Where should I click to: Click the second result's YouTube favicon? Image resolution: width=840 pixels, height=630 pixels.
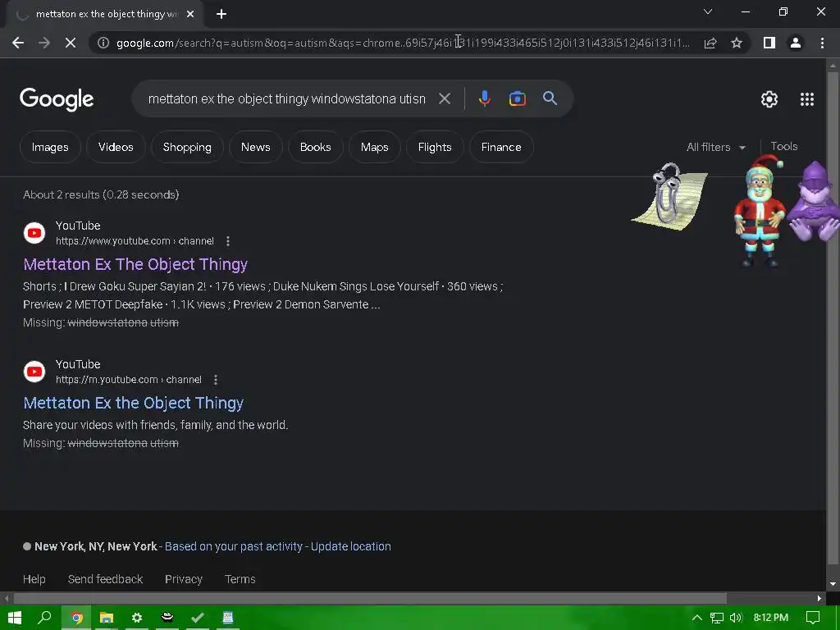34,372
